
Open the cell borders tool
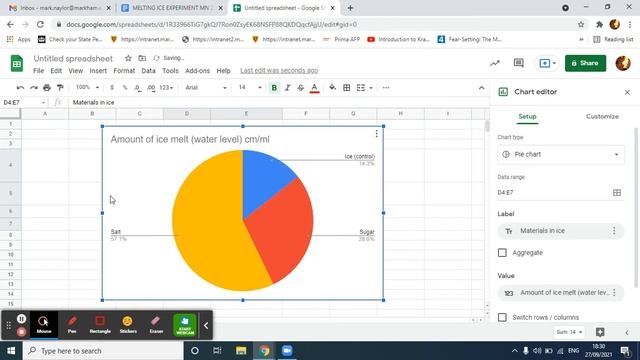click(347, 88)
